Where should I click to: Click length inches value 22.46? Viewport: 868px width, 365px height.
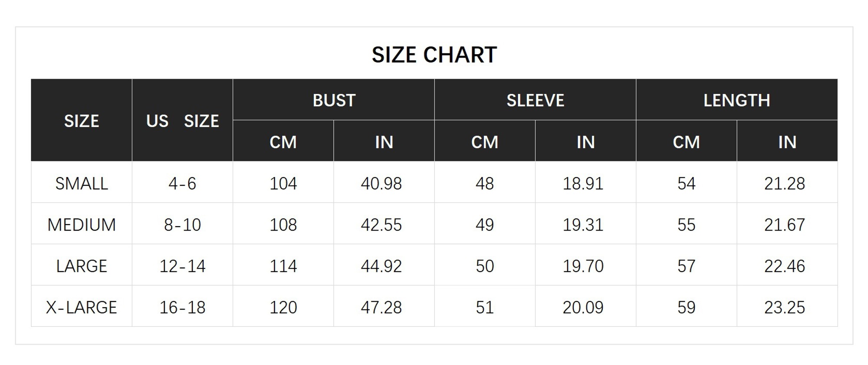tap(785, 266)
